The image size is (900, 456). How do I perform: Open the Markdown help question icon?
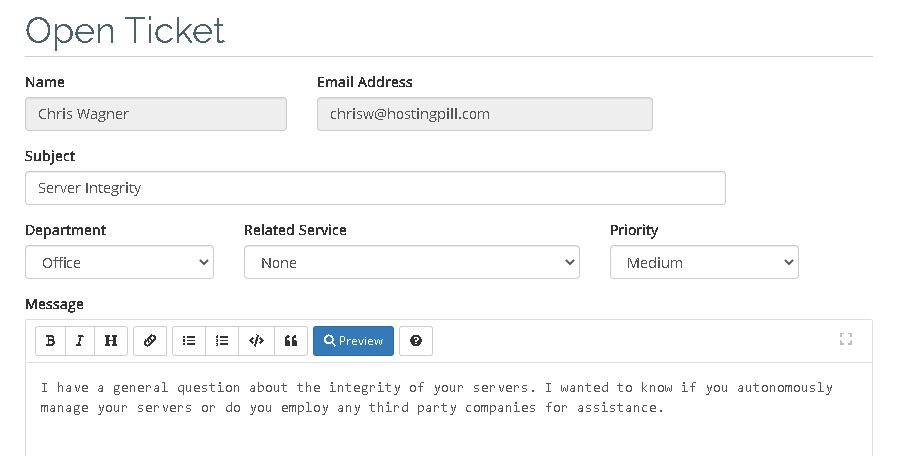[416, 341]
